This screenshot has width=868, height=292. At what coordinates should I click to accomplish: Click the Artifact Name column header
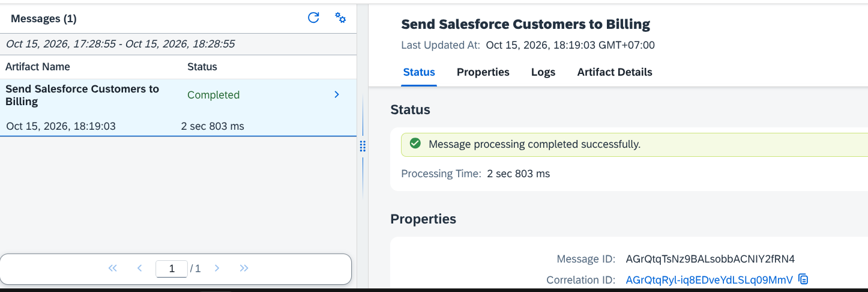coord(38,67)
